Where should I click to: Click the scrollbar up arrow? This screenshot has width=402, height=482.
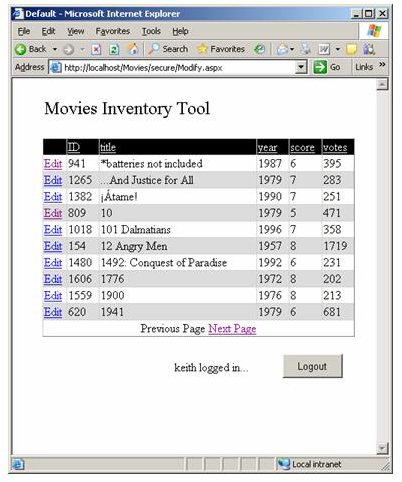pyautogui.click(x=382, y=84)
